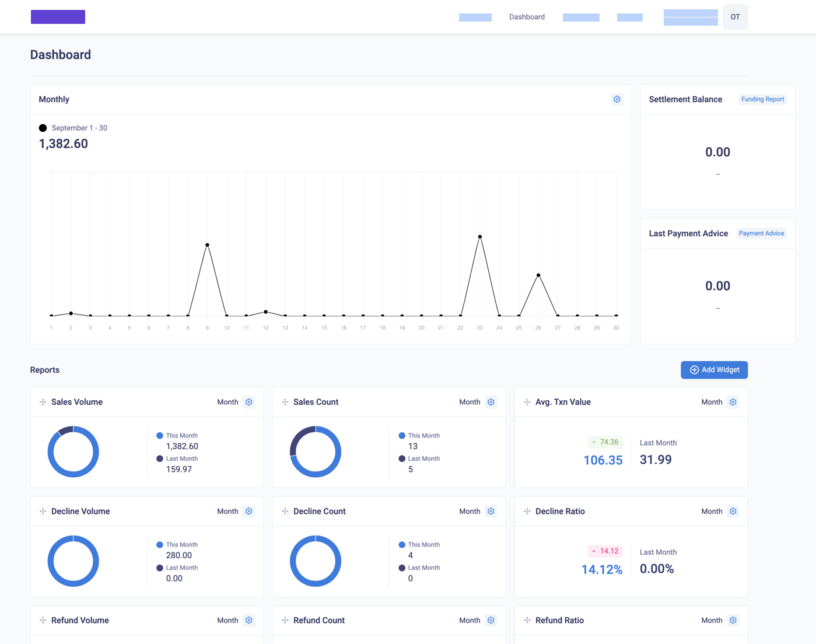Grab Refund Volume move handle icon
Screen dimensions: 816x644
tap(43, 620)
